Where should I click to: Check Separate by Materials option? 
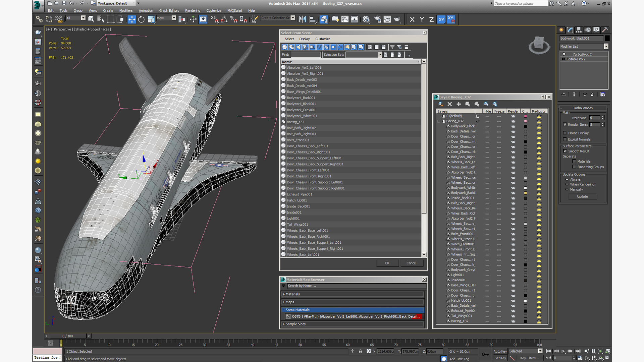[574, 162]
